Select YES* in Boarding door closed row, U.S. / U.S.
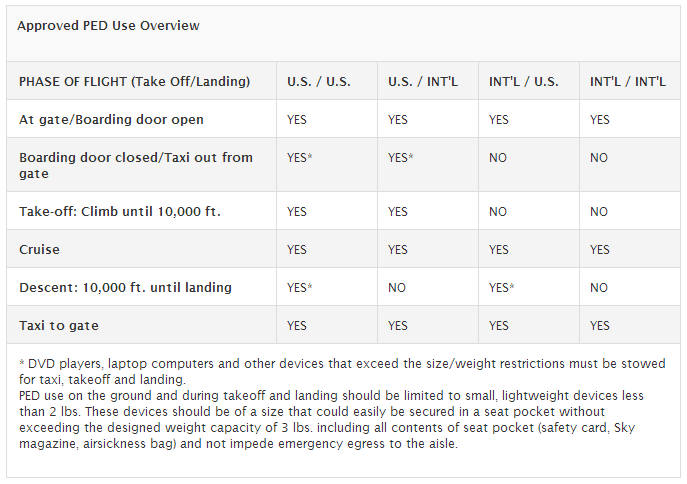 click(301, 158)
